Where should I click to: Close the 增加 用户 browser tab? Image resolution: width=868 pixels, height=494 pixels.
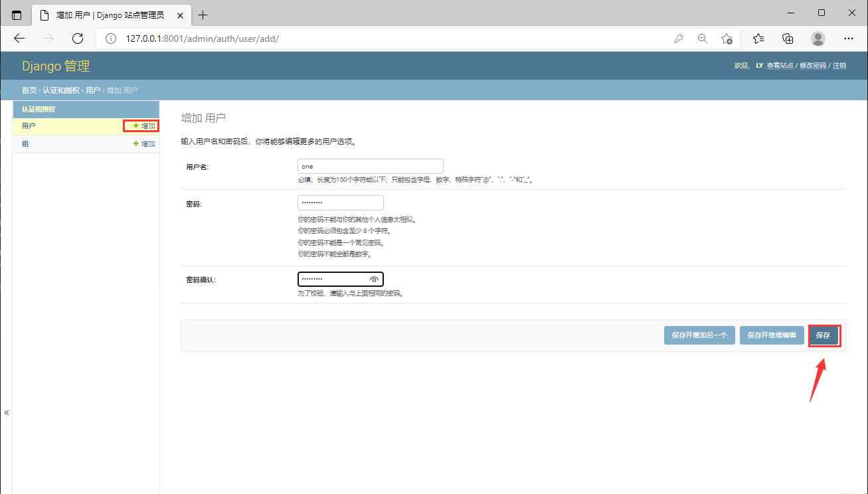pyautogui.click(x=180, y=15)
